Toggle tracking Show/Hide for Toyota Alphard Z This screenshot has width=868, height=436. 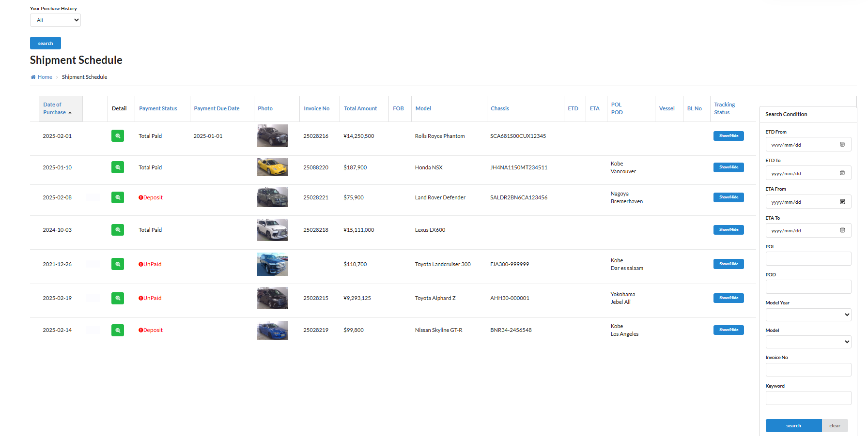728,298
